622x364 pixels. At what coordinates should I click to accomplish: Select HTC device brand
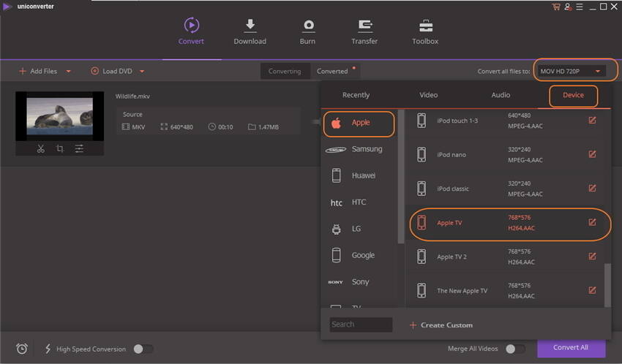(359, 202)
